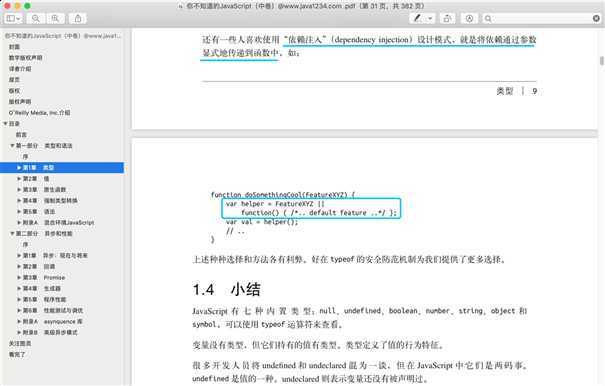Select the highlight pen tool
This screenshot has height=386, width=605.
point(417,19)
